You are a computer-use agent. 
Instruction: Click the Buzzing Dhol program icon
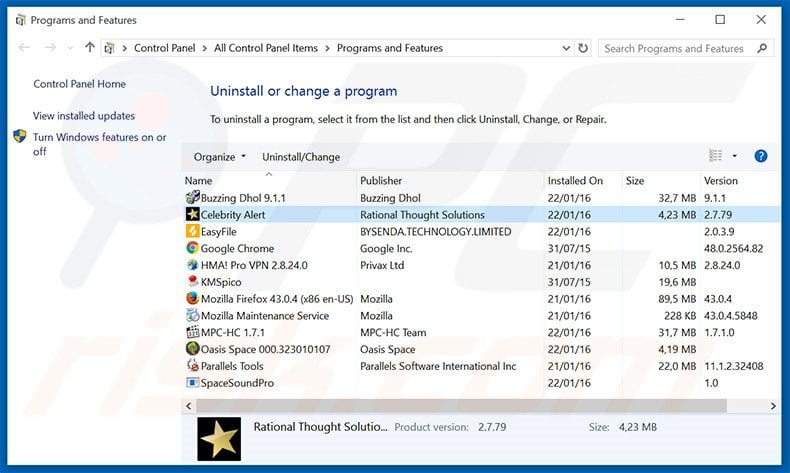pos(192,197)
